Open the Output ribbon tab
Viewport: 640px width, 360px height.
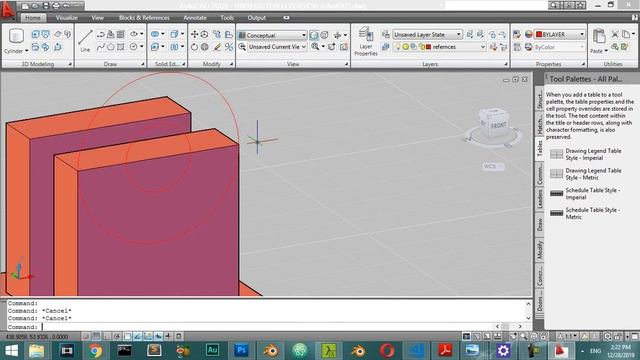coord(257,18)
